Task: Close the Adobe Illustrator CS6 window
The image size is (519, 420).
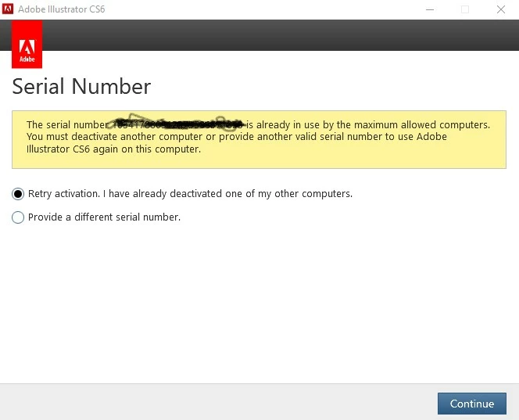Action: (501, 9)
